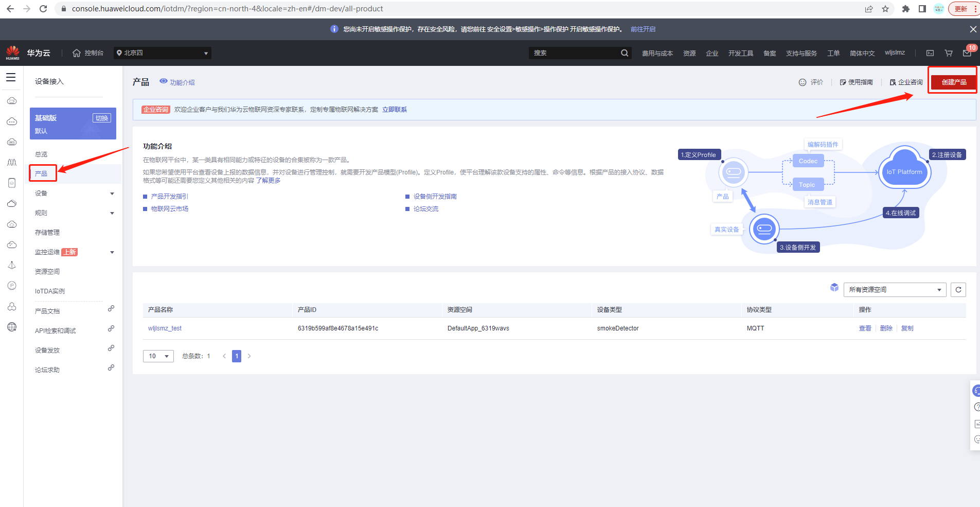Toggle browser side panel icon
Viewport: 980px width, 507px height.
(x=922, y=9)
